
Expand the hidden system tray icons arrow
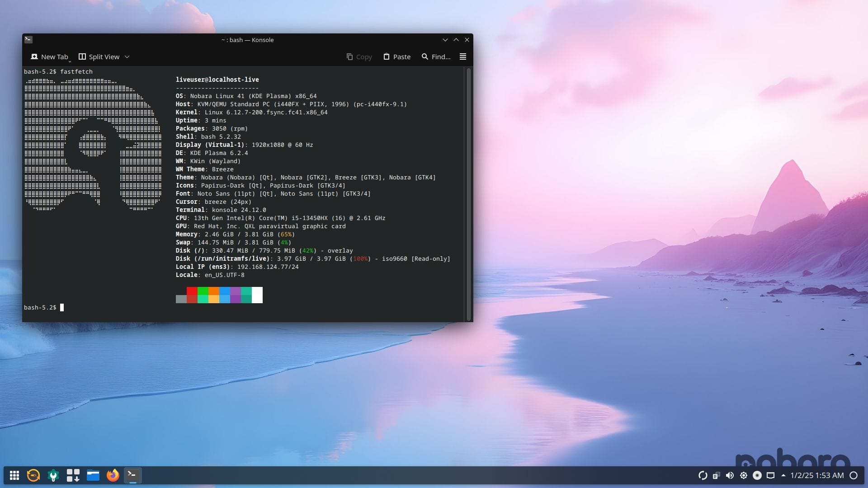click(783, 475)
